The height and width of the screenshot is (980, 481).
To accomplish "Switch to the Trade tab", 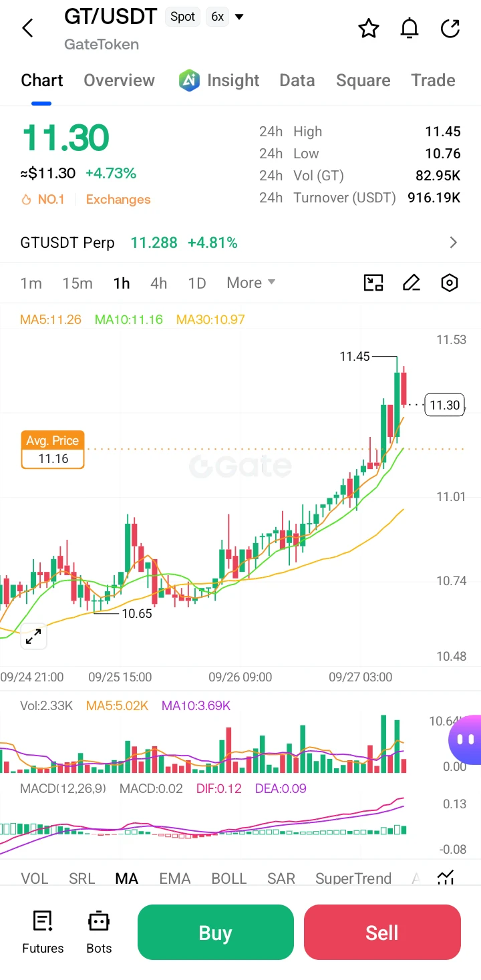I will 433,80.
